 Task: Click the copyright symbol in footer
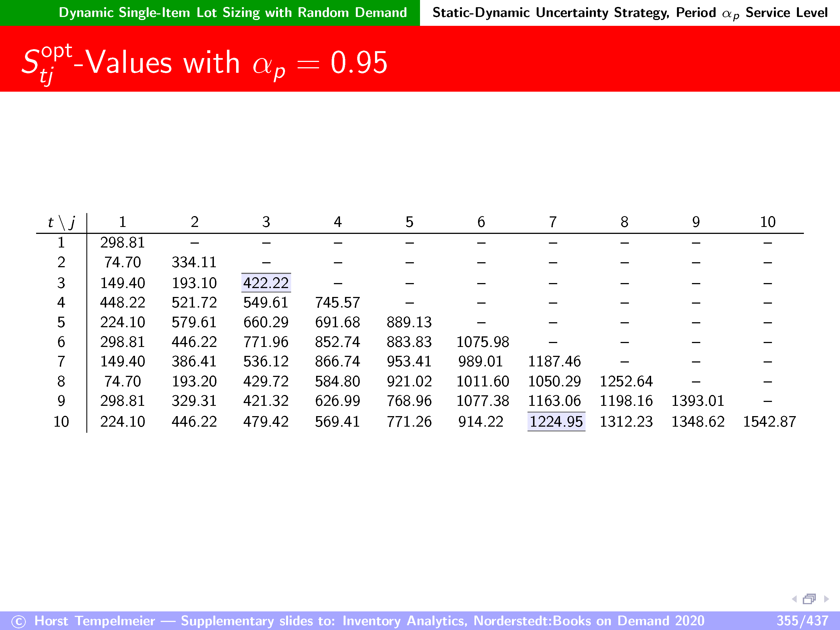tap(18, 622)
